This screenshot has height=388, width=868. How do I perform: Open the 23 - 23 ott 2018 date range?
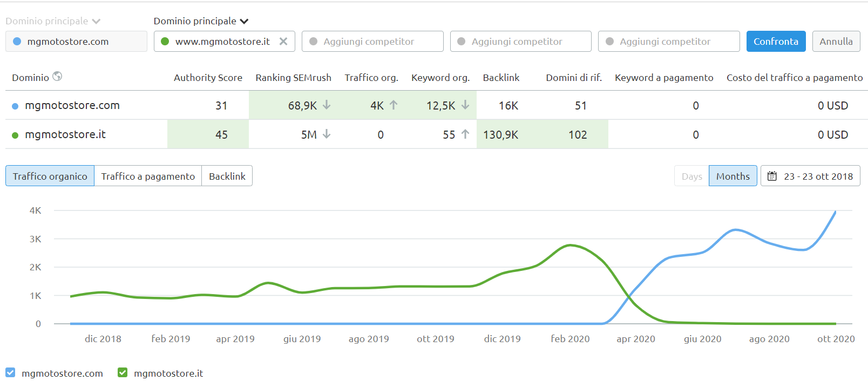(x=818, y=176)
